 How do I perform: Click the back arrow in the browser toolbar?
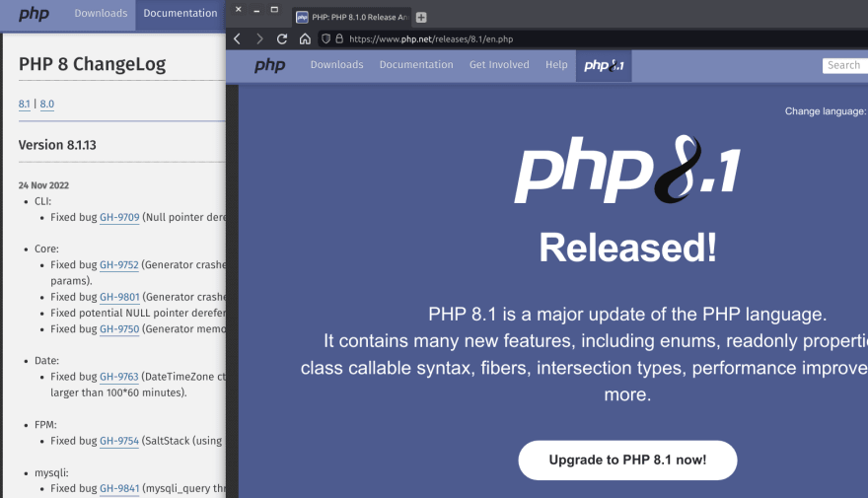coord(237,38)
